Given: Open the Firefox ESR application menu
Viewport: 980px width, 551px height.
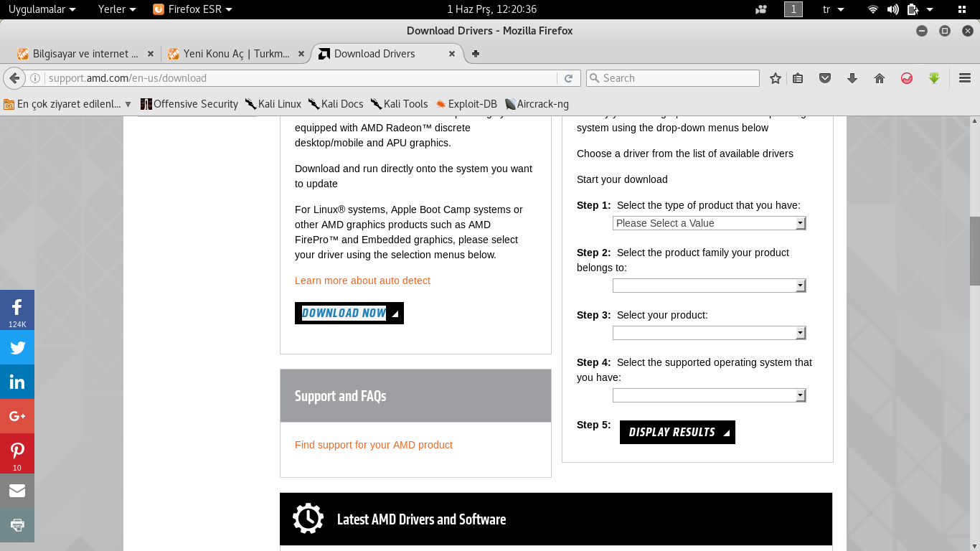Looking at the screenshot, I should pyautogui.click(x=193, y=9).
